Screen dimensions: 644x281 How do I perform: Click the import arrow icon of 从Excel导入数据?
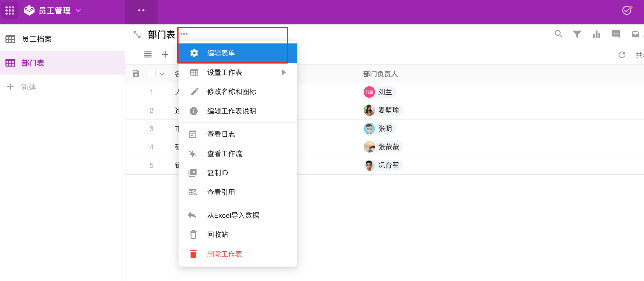[x=192, y=215]
